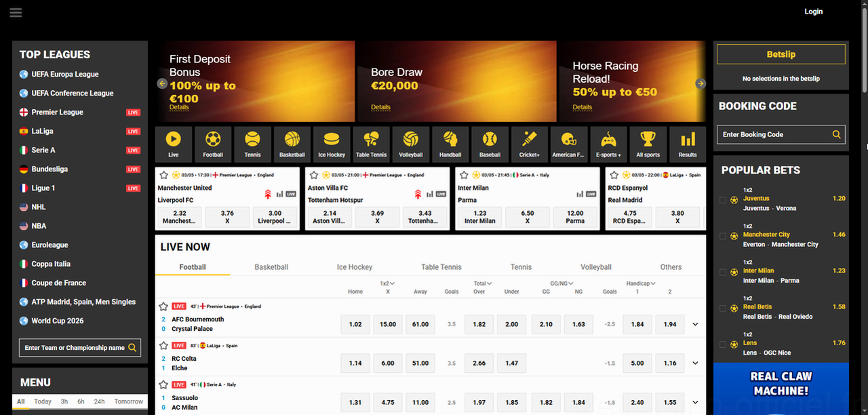Open the Results chart icon
The height and width of the screenshot is (415, 868).
pyautogui.click(x=688, y=144)
